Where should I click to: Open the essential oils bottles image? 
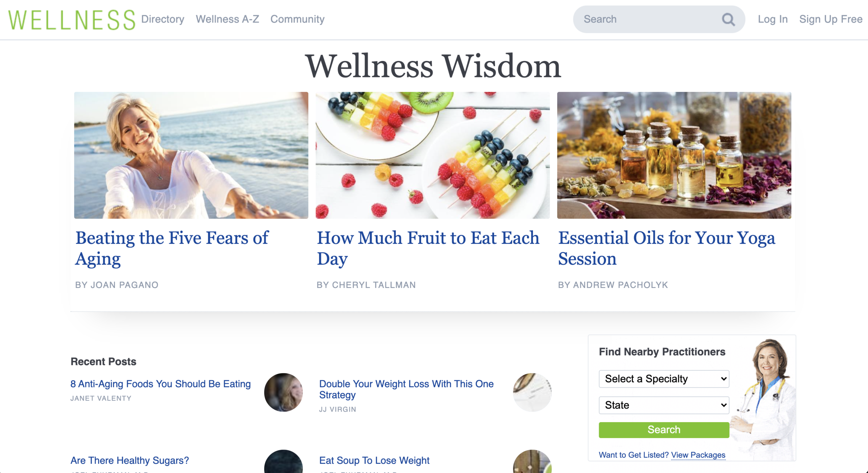coord(674,155)
